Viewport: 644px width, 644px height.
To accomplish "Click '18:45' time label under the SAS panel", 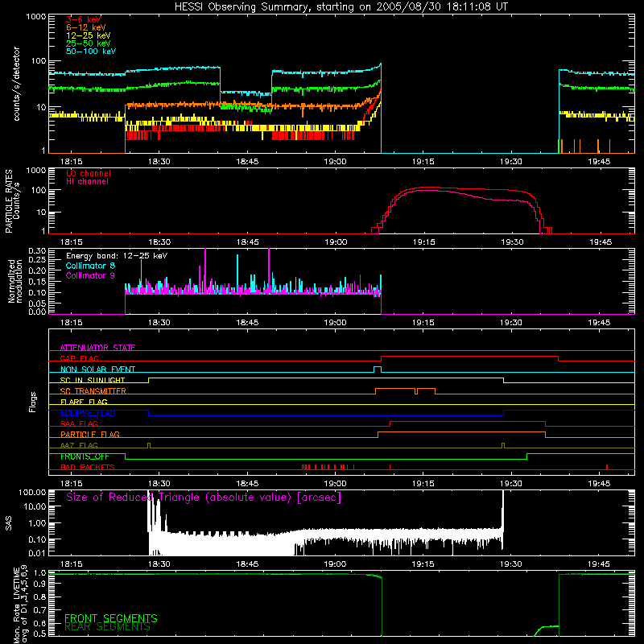I will 247,564.
